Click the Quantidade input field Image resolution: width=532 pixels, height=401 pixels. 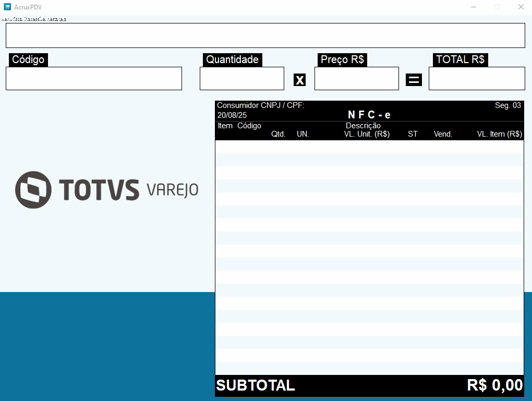(242, 78)
